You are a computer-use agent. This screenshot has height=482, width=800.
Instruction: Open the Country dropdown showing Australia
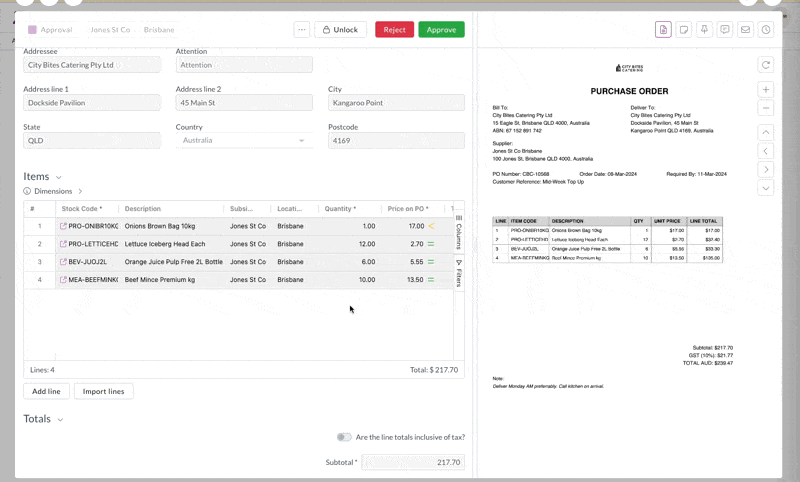click(244, 140)
